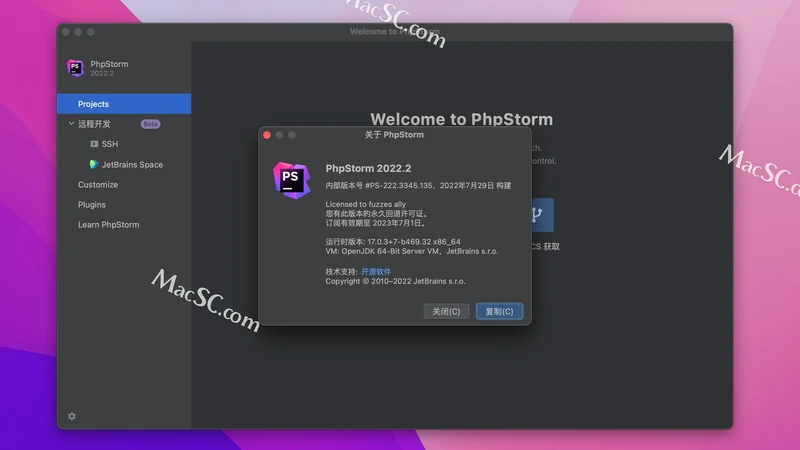The width and height of the screenshot is (800, 450).
Task: Open the 开源软件 link
Action: tap(376, 271)
